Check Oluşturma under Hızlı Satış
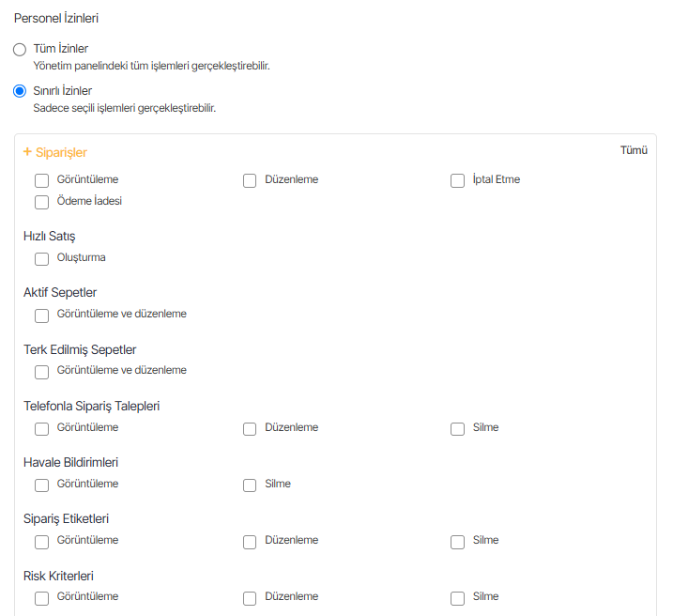 (x=41, y=259)
